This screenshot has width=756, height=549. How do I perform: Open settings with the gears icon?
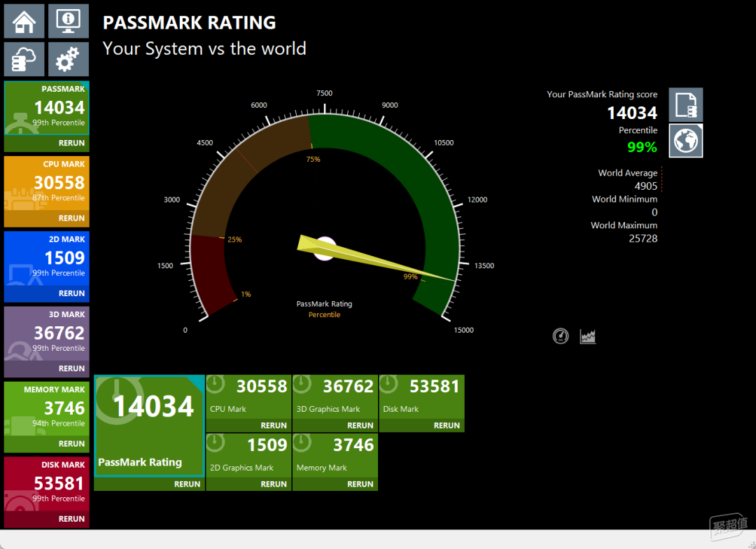pos(69,60)
